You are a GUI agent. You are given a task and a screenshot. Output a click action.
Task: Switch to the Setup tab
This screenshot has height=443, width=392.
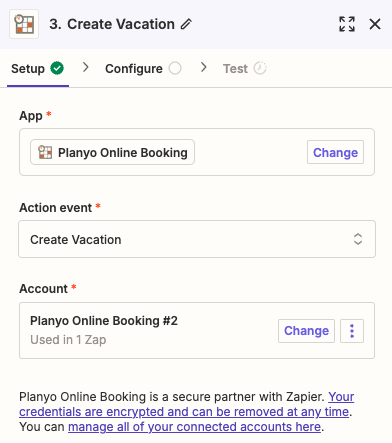38,69
